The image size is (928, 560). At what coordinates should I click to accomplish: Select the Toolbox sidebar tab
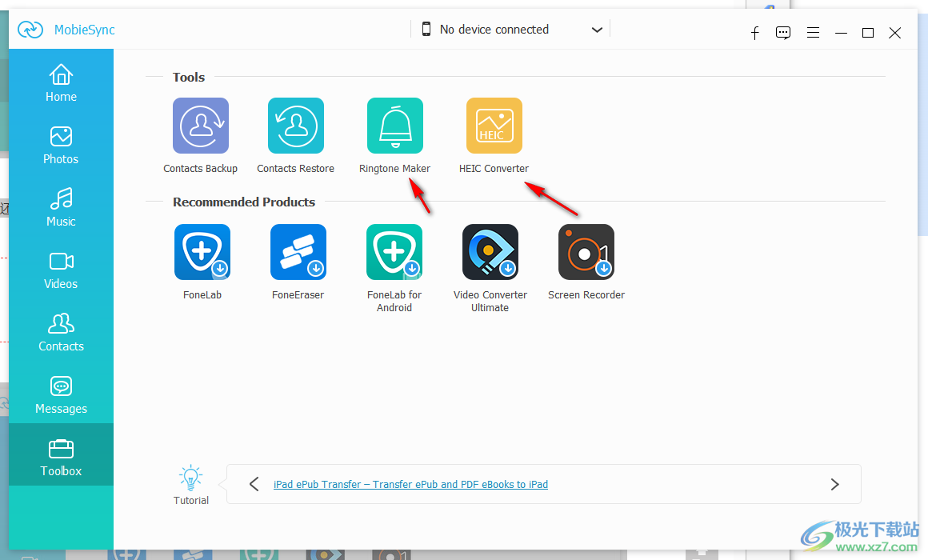click(61, 454)
